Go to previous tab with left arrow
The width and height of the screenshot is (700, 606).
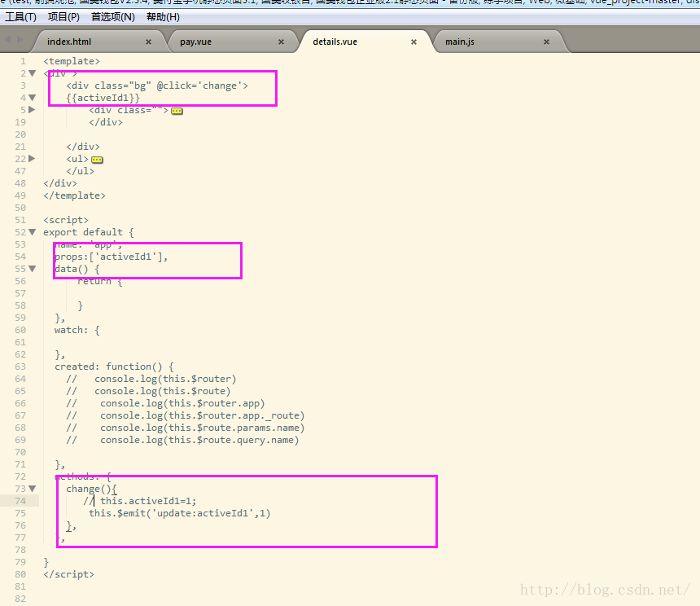7,39
